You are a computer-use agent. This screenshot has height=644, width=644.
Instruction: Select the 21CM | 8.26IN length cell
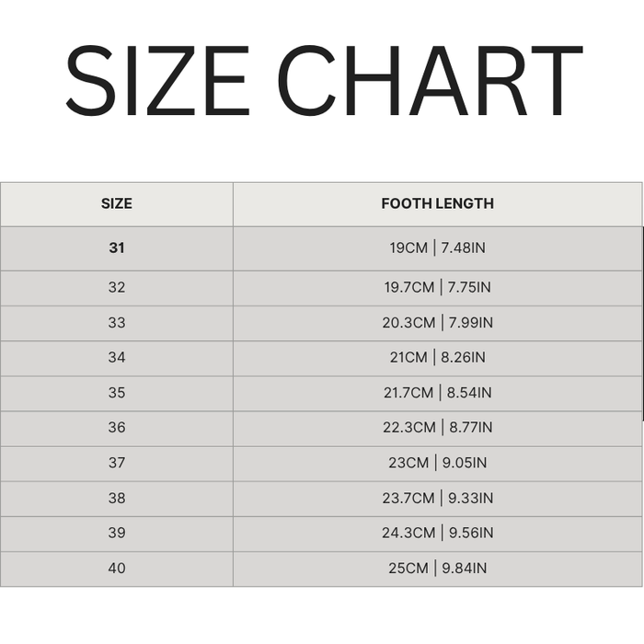437,358
